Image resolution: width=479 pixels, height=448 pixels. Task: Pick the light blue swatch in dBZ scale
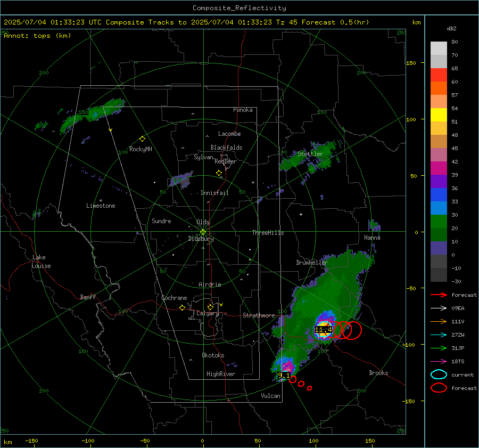pyautogui.click(x=439, y=208)
